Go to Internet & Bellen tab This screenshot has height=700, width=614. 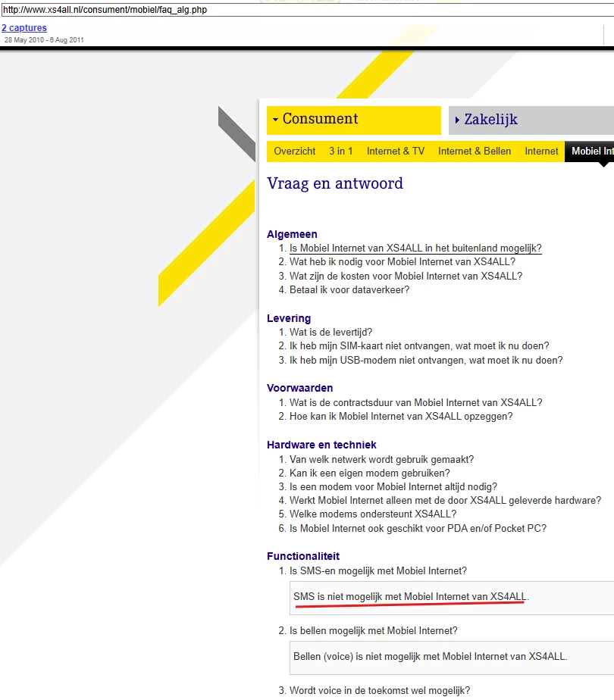pyautogui.click(x=475, y=152)
